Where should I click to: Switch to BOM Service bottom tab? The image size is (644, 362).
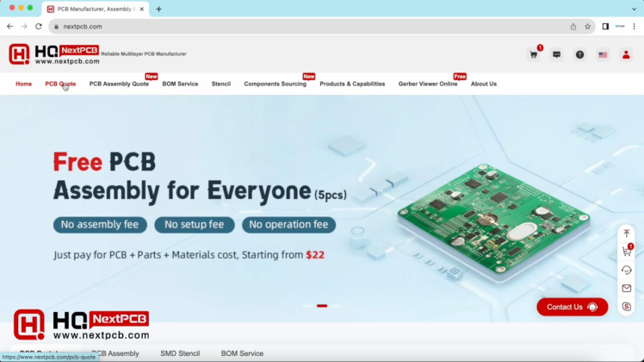(x=242, y=353)
